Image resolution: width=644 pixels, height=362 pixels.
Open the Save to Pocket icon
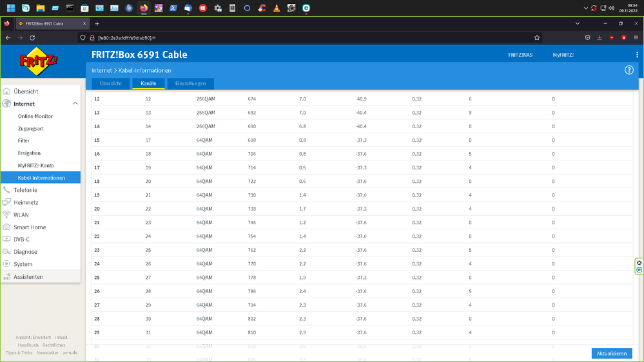click(x=588, y=38)
